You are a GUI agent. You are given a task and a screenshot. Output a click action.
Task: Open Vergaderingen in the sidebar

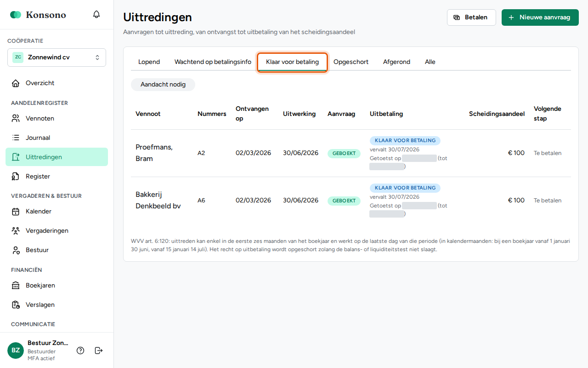point(57,231)
